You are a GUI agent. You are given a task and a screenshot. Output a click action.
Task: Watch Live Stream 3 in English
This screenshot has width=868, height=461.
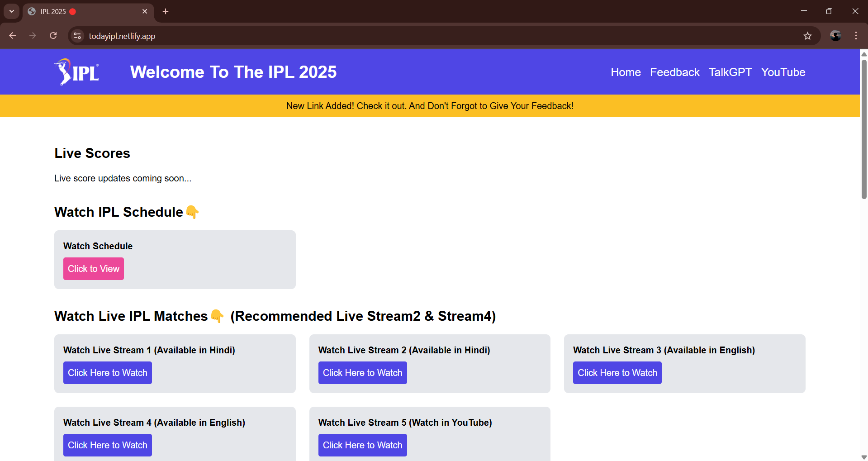[x=617, y=373]
